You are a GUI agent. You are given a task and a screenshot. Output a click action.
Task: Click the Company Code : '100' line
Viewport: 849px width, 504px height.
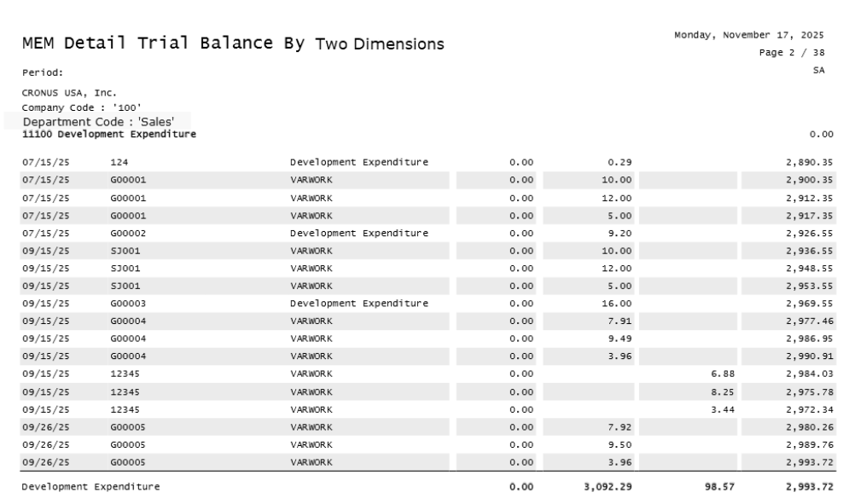coord(82,107)
